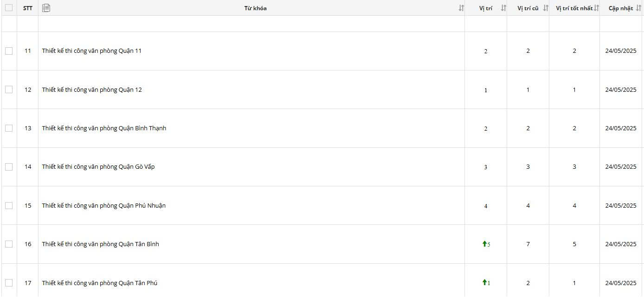Sort by Cập nhật column arrows
The height and width of the screenshot is (299, 644).
click(638, 8)
